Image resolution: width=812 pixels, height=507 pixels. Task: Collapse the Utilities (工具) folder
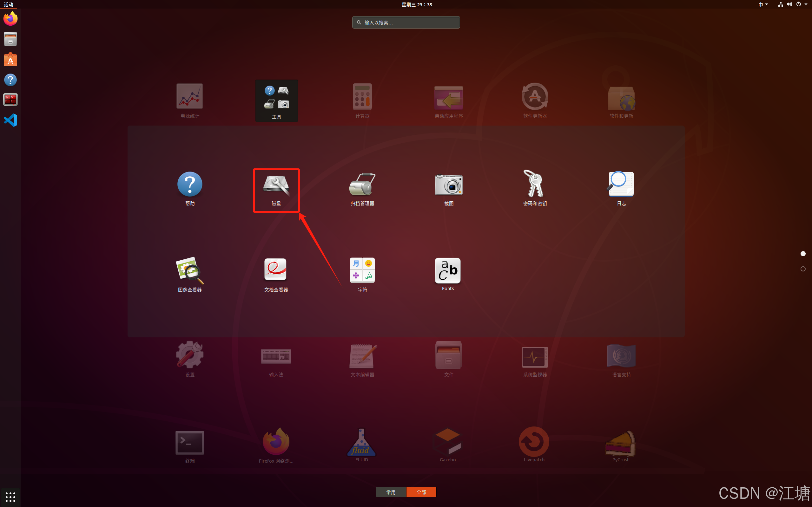tap(276, 101)
